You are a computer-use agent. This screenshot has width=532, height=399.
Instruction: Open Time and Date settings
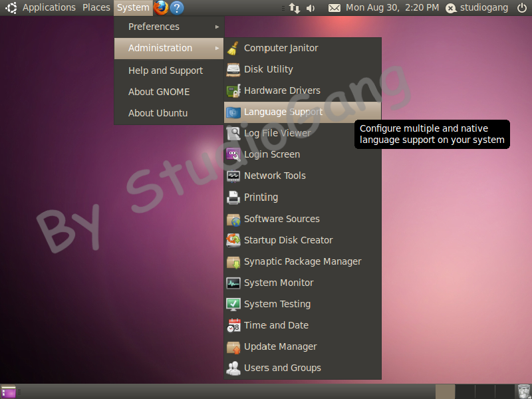[303, 325]
